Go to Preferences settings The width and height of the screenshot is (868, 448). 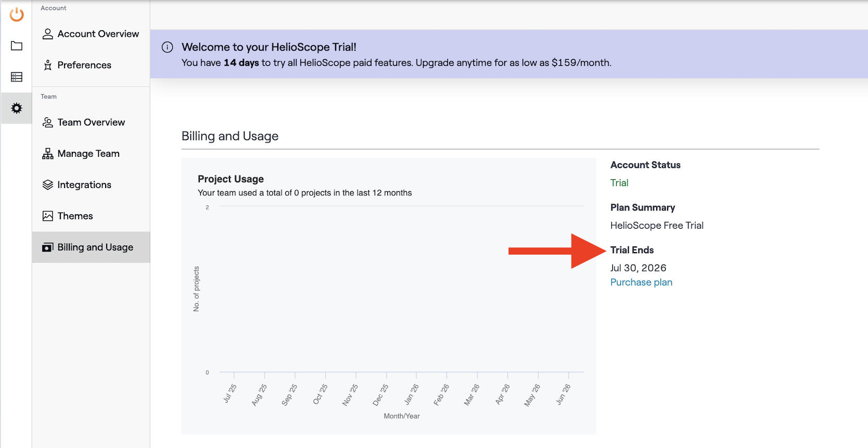tap(91, 65)
